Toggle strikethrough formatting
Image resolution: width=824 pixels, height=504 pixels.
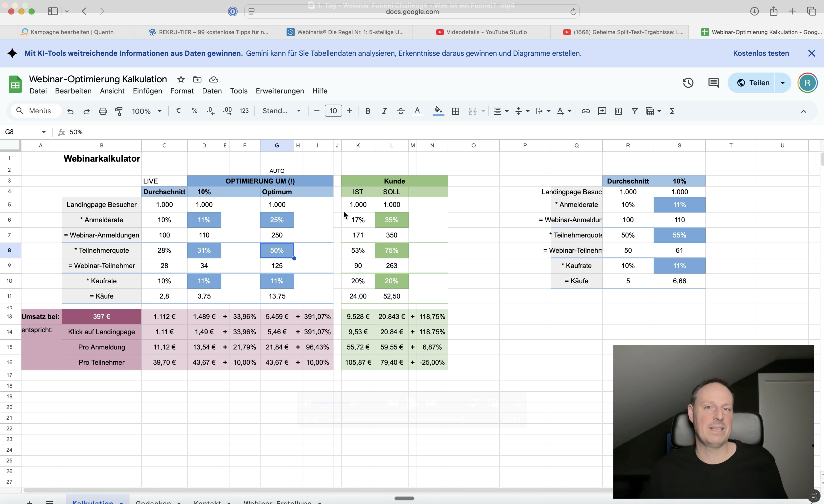(x=401, y=111)
